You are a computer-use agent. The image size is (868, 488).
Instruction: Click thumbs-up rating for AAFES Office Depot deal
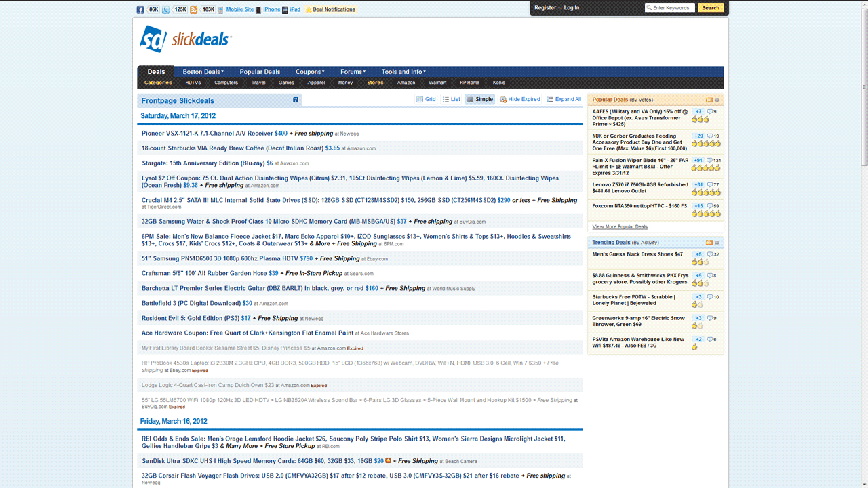(x=701, y=119)
